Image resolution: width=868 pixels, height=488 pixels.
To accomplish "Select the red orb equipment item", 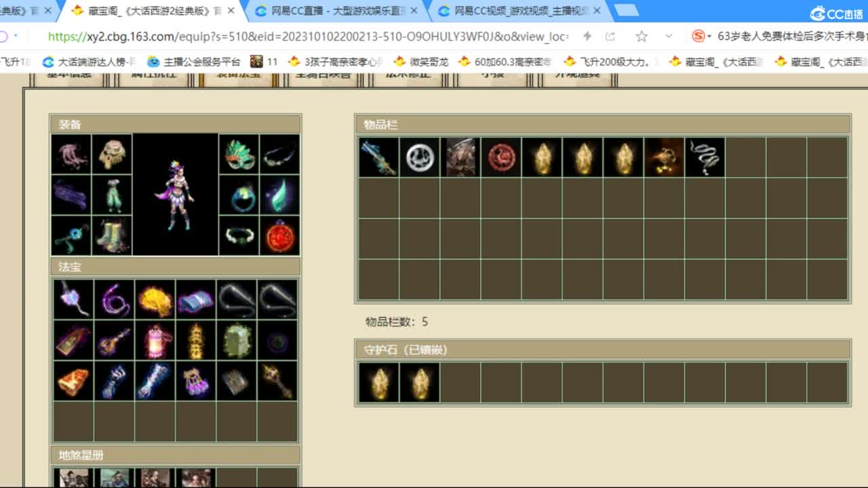I will pyautogui.click(x=279, y=235).
